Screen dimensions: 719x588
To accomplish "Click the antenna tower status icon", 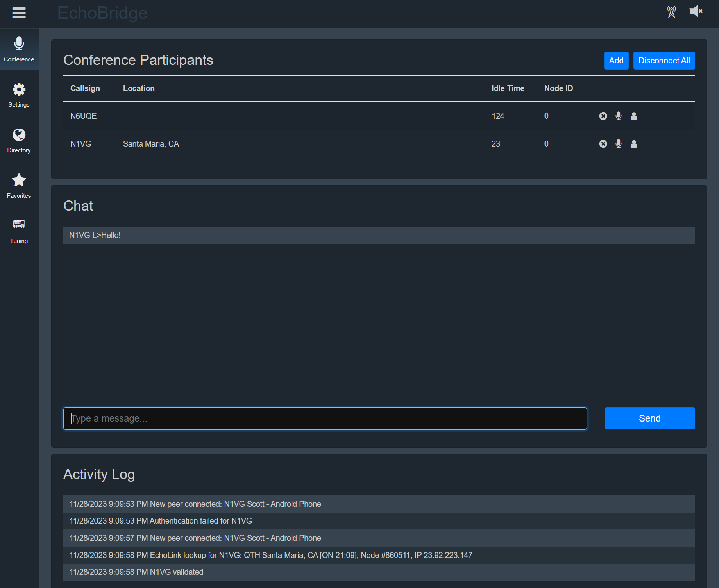I will pos(671,12).
